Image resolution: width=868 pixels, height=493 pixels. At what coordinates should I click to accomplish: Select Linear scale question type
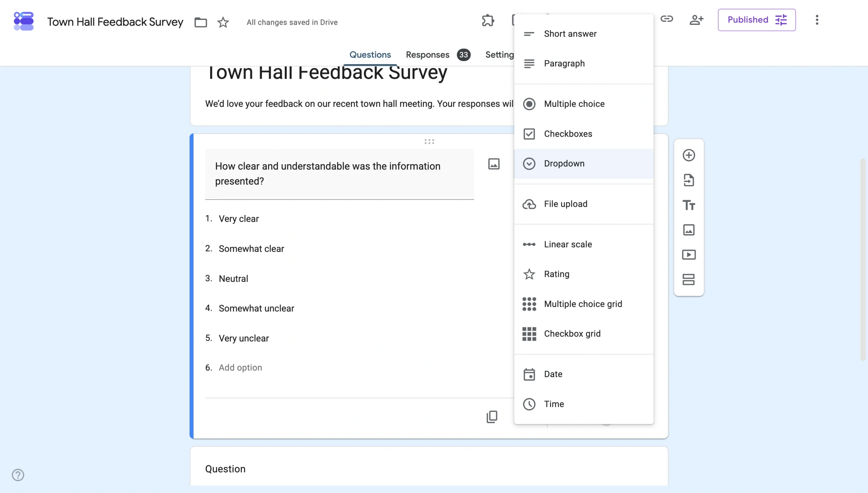pos(584,244)
